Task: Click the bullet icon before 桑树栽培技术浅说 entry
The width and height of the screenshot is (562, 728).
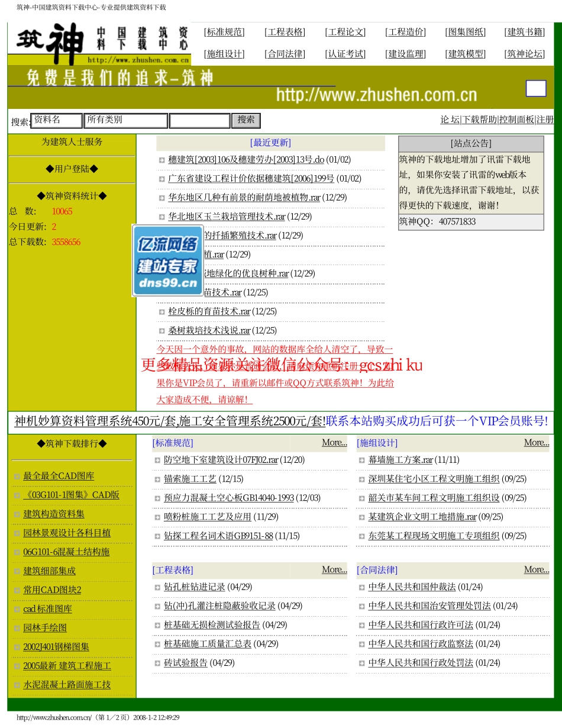Action: click(x=161, y=330)
